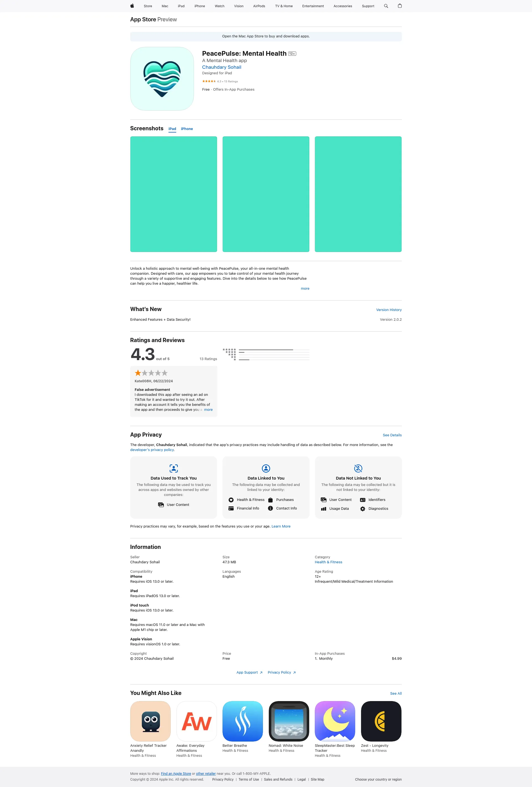Open Version History expander
532x787 pixels.
tap(389, 309)
